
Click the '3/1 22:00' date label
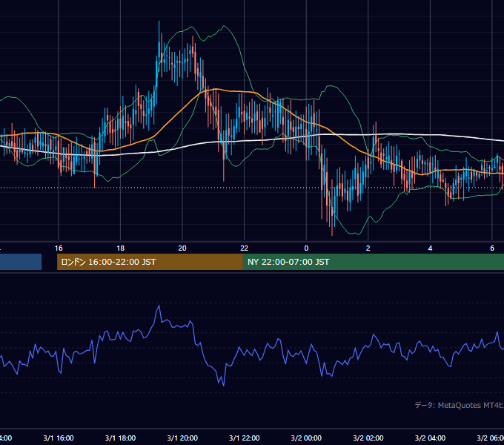(245, 438)
